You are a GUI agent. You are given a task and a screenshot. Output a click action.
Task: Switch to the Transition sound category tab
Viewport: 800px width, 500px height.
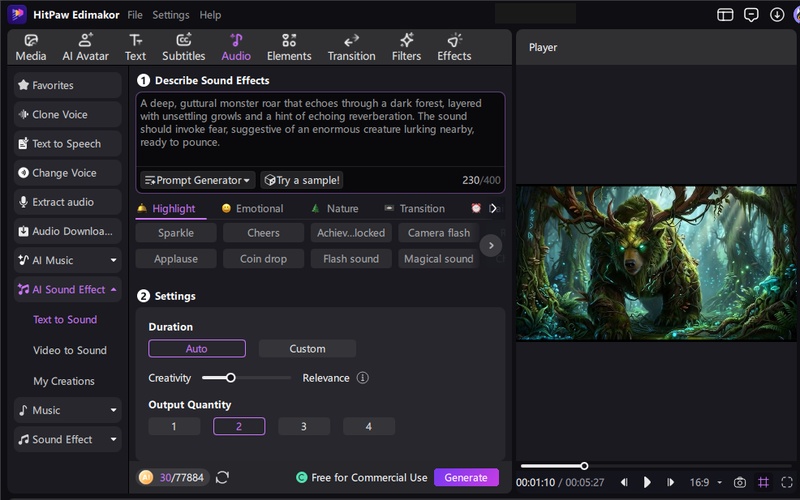click(414, 208)
